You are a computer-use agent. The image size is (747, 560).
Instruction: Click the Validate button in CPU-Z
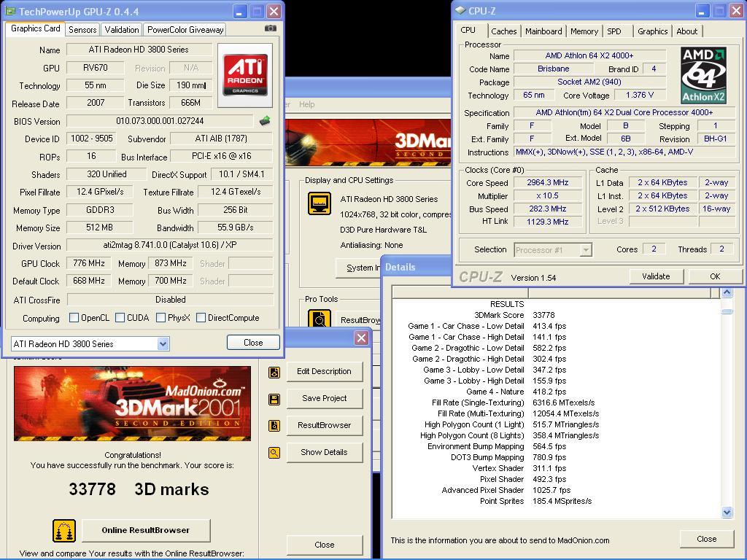[656, 276]
